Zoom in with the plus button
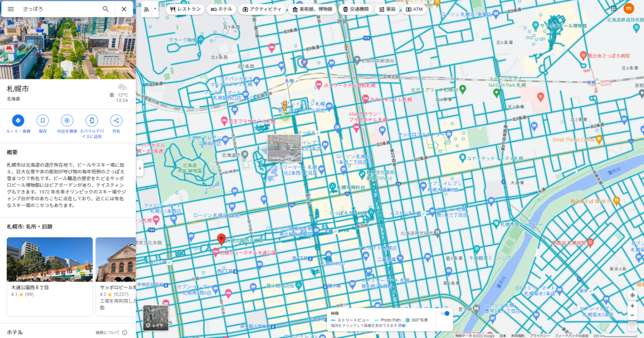The image size is (644, 338). (x=632, y=306)
